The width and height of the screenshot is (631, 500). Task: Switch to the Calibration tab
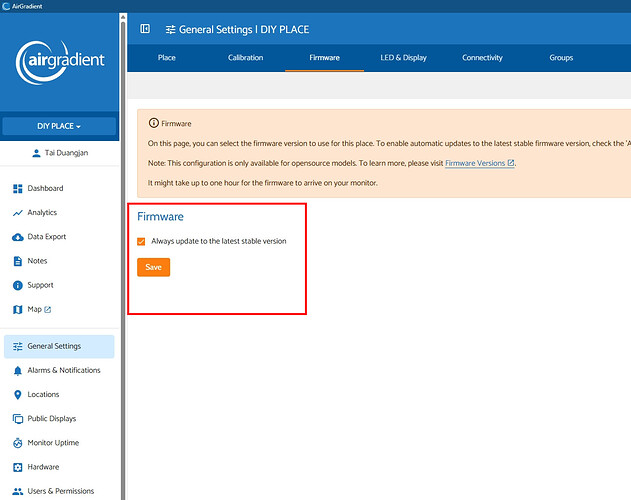(245, 58)
